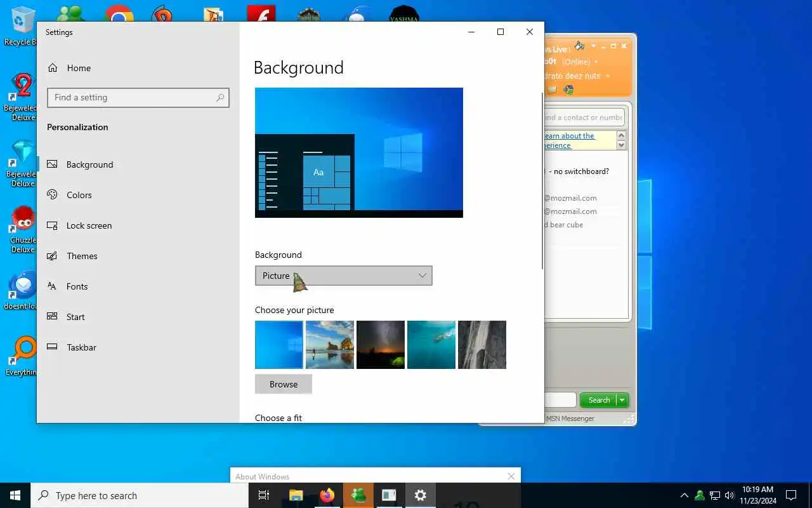
Task: Click the green Messenger tray icon
Action: (700, 495)
